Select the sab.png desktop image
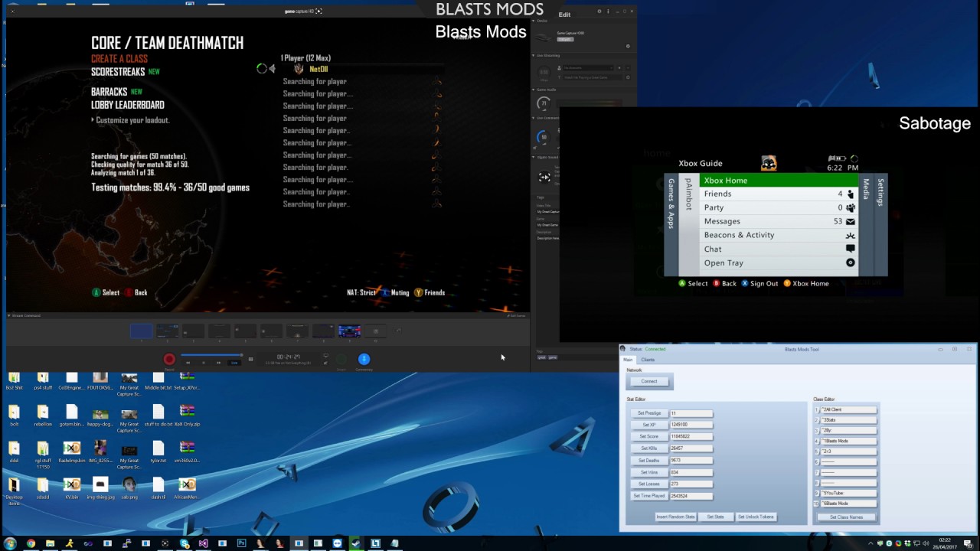 coord(129,489)
